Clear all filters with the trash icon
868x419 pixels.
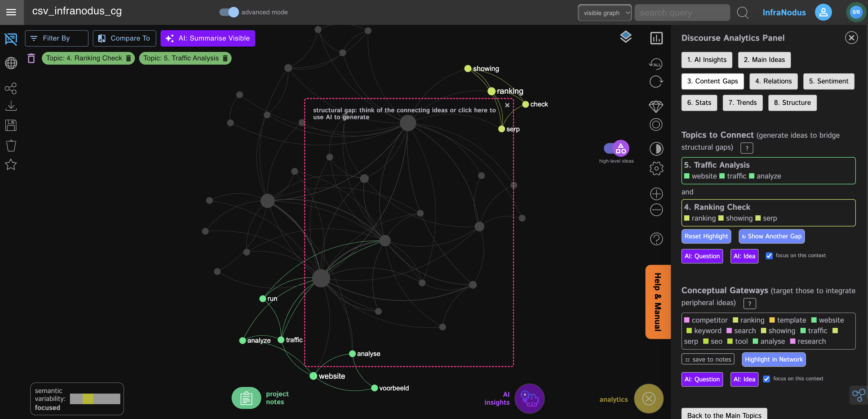pyautogui.click(x=31, y=58)
